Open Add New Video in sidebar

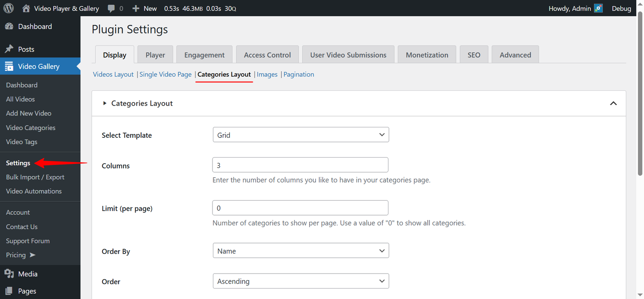tap(29, 113)
